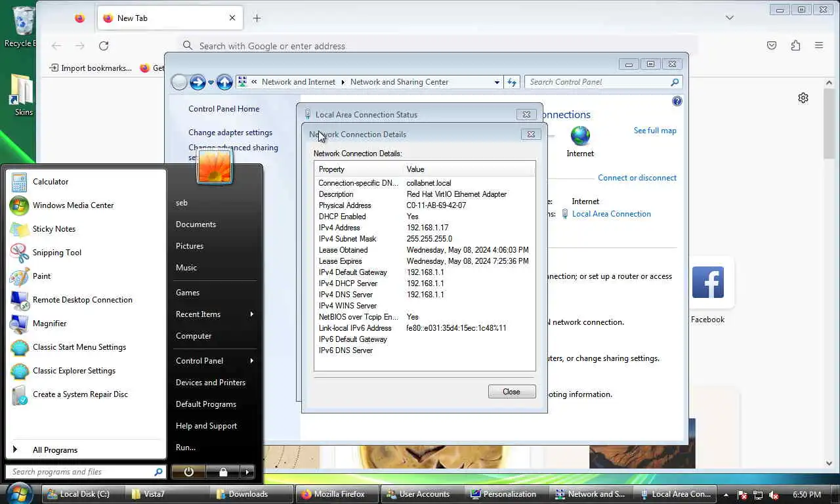Open Games from Start menu
The height and width of the screenshot is (504, 840).
click(188, 293)
